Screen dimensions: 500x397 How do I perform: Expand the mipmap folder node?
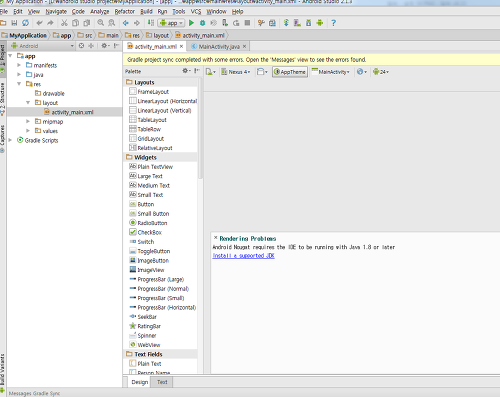[28, 121]
